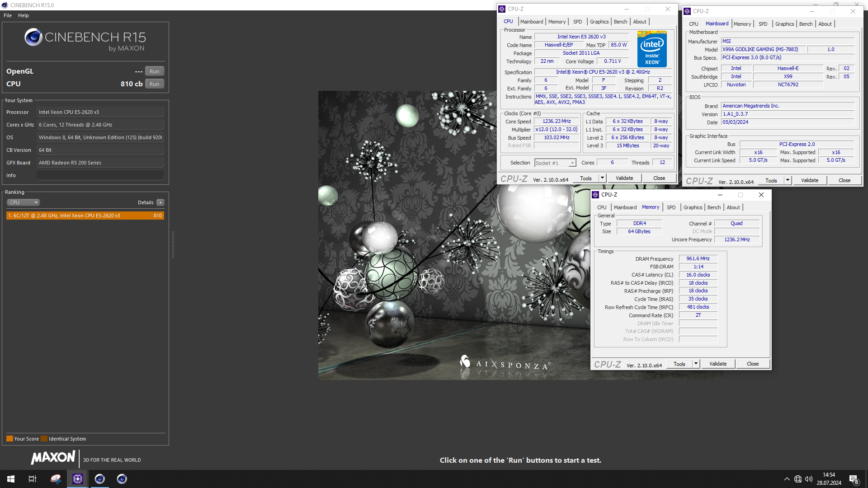868x488 pixels.
Task: Switch to Memory tab in CPU-Z CPU window
Action: (x=557, y=22)
